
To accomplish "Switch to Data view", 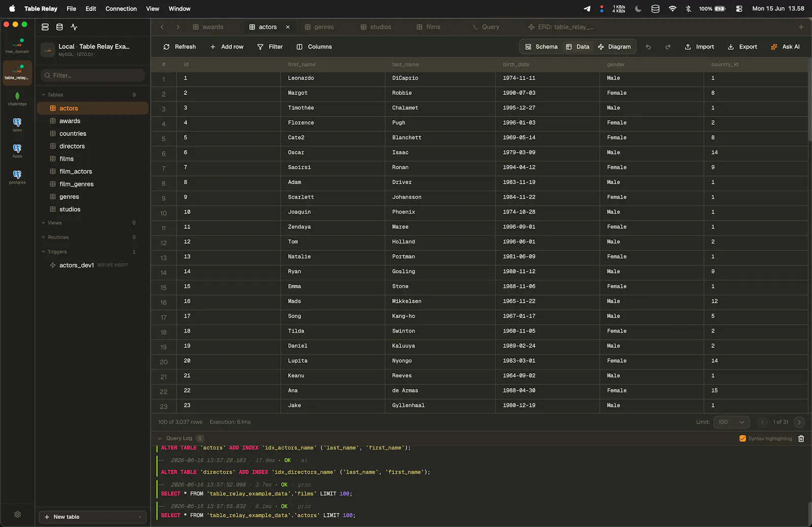I will point(578,47).
